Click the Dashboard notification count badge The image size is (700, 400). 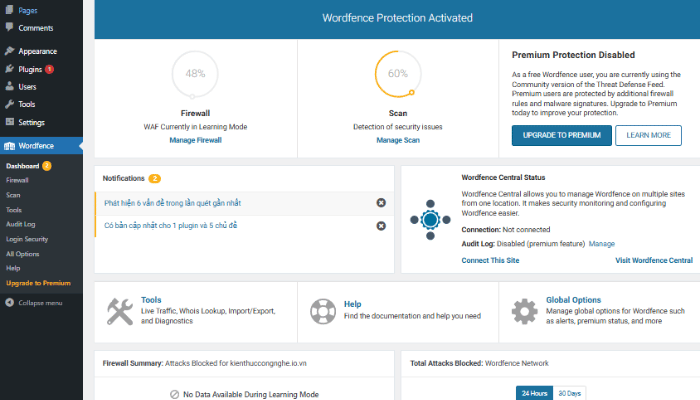47,166
